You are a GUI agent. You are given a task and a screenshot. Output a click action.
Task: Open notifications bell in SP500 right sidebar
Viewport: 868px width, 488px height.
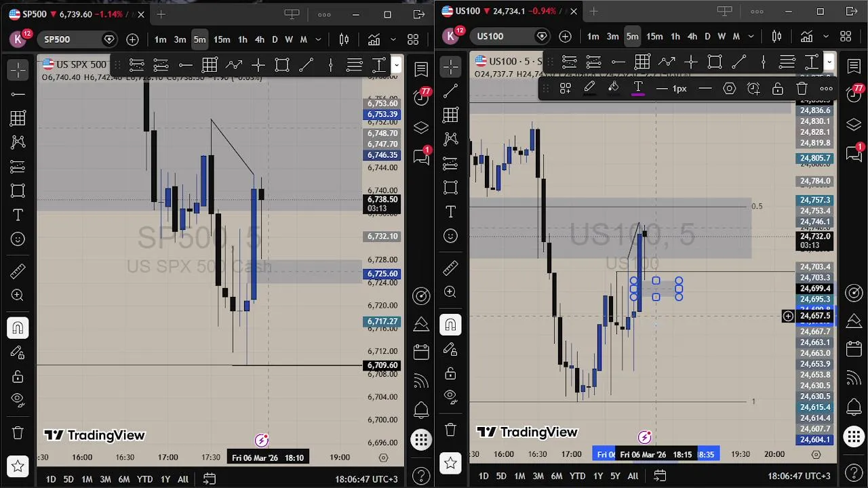coord(421,410)
